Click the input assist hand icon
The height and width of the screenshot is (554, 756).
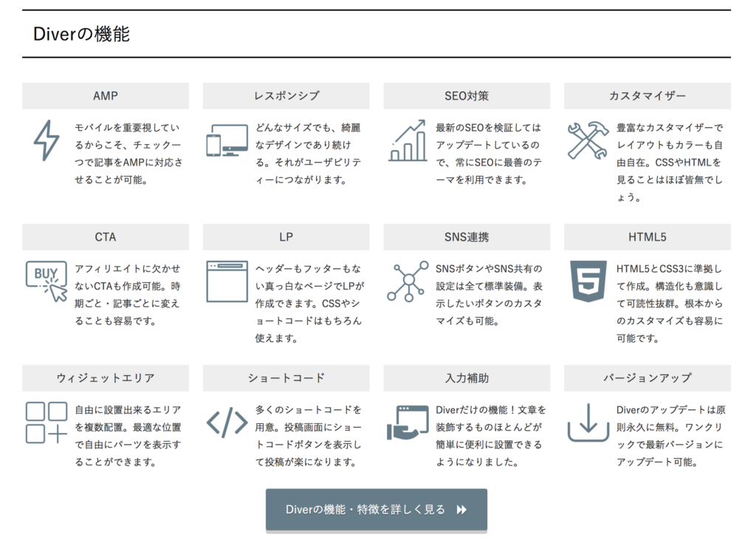pyautogui.click(x=408, y=423)
